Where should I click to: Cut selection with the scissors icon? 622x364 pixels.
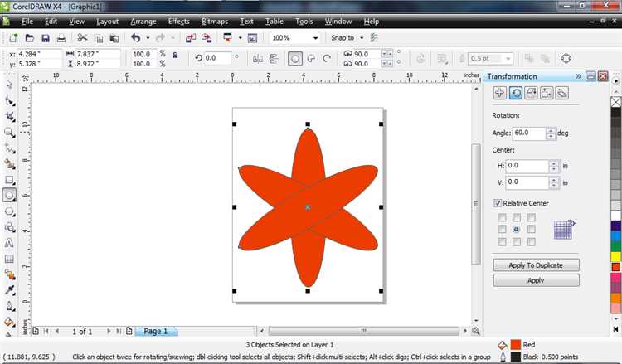[82, 38]
